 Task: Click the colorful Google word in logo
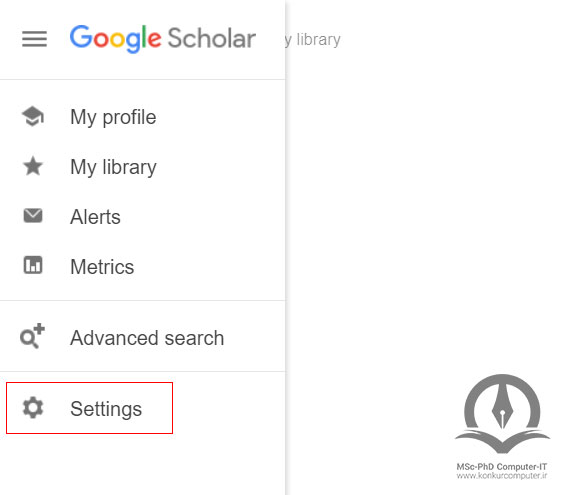pos(115,39)
